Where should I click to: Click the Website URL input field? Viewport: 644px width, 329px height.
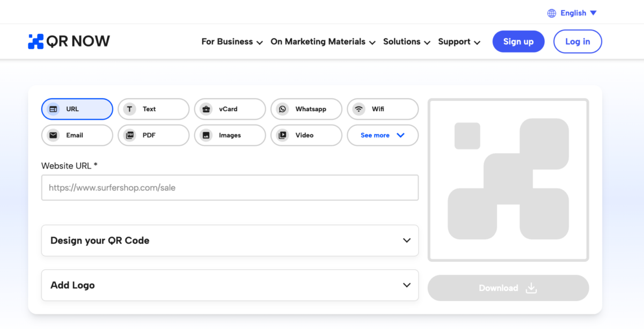230,188
